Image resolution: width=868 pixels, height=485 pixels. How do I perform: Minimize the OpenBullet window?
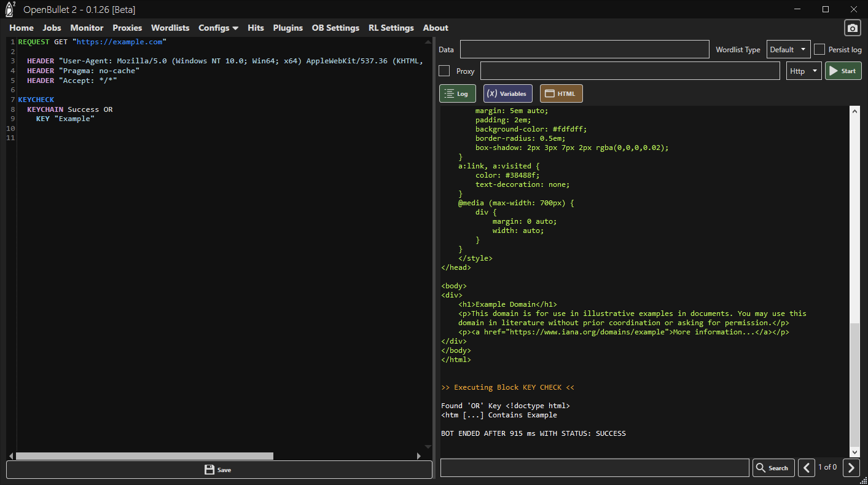tap(797, 9)
